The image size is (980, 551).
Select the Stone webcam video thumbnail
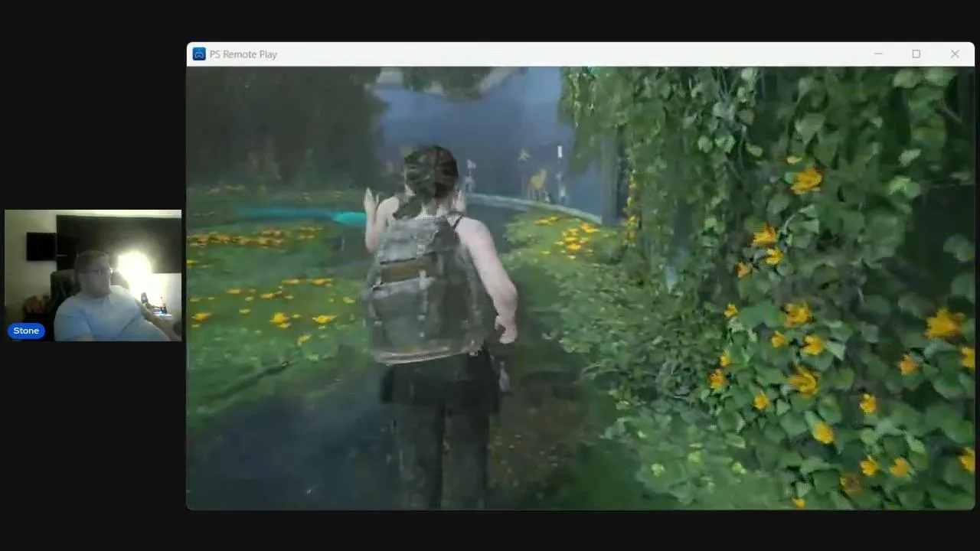click(x=93, y=275)
